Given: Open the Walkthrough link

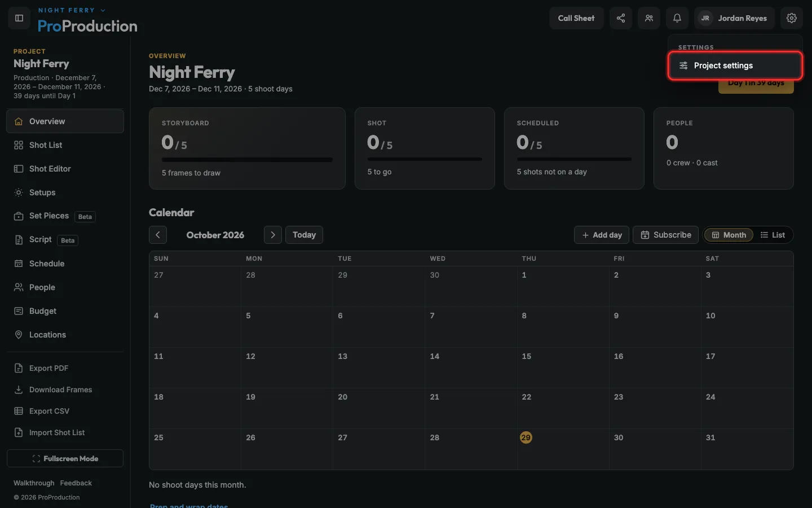Looking at the screenshot, I should point(34,483).
